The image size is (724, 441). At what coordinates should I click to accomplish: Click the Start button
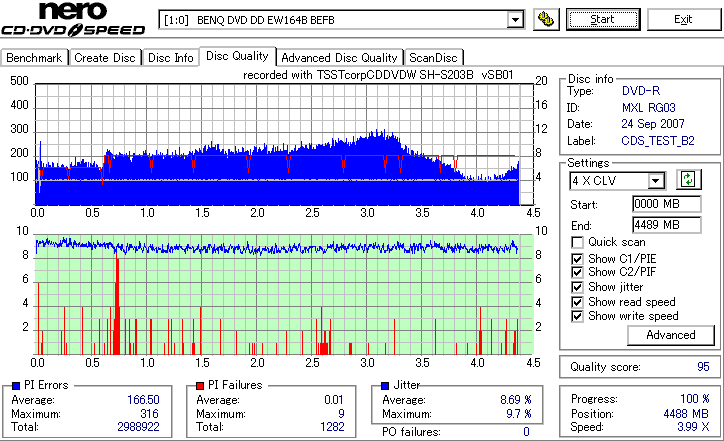[603, 19]
